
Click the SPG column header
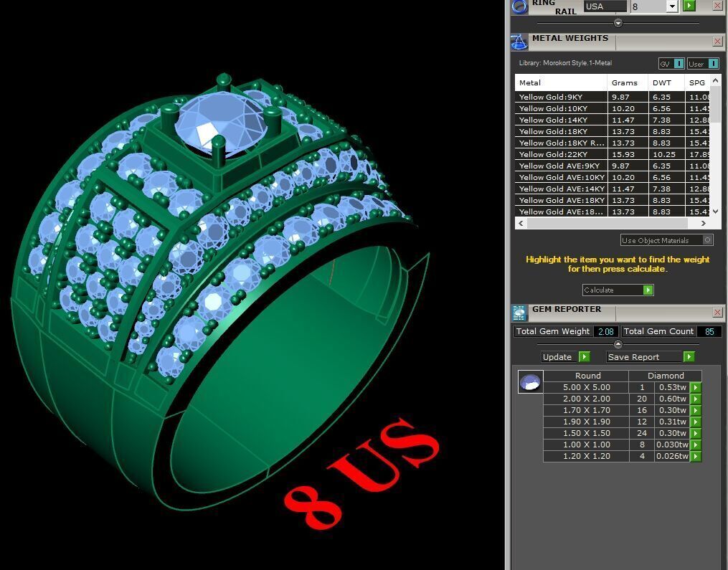[x=697, y=82]
